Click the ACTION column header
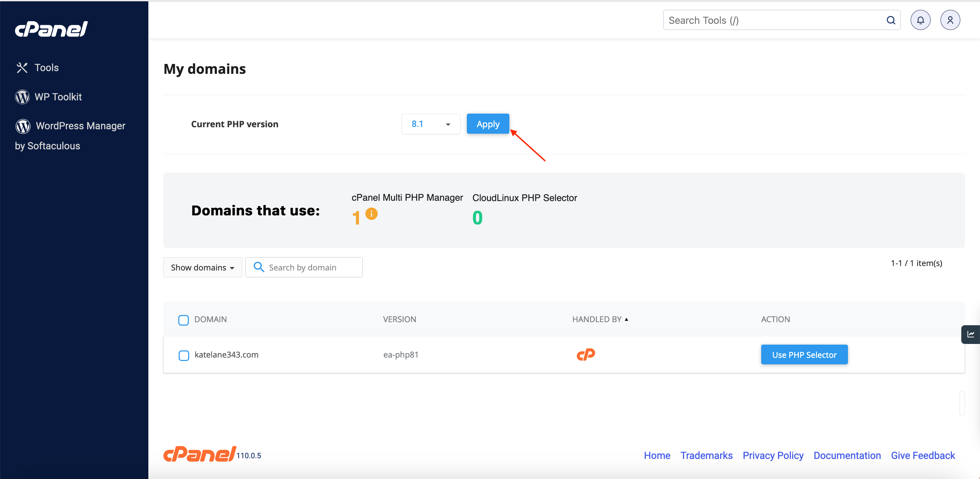The height and width of the screenshot is (479, 980). point(775,319)
